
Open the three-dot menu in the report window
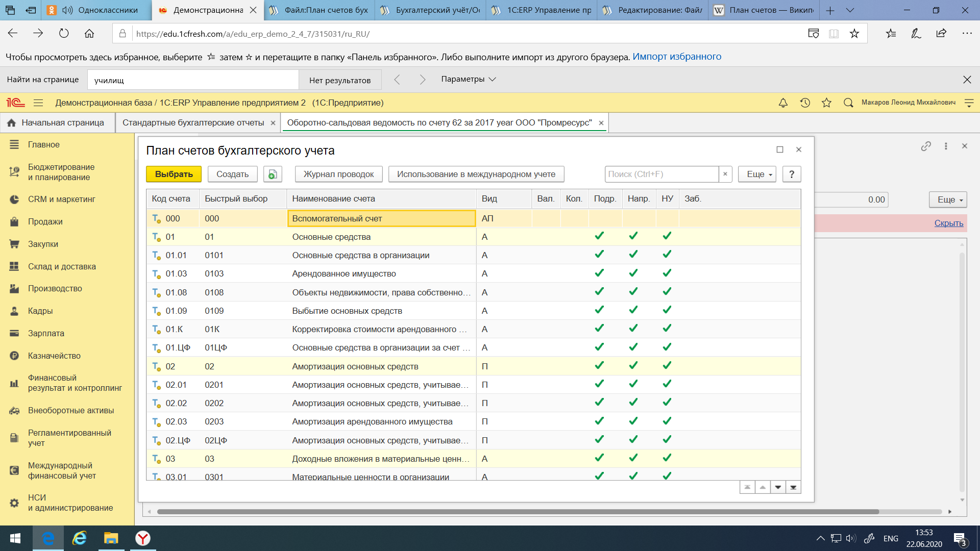point(946,146)
